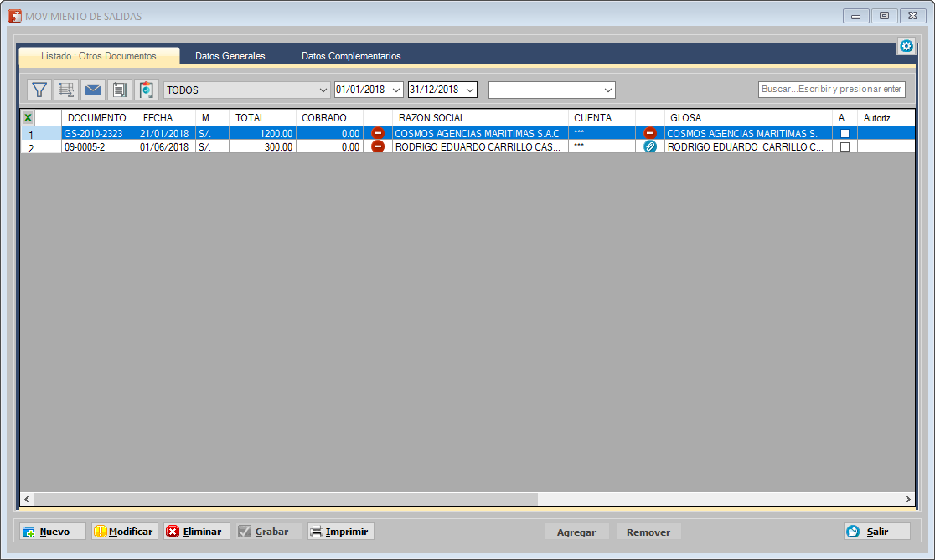Click the DOCUMENTO column header
The width and height of the screenshot is (935, 560).
pyautogui.click(x=99, y=117)
